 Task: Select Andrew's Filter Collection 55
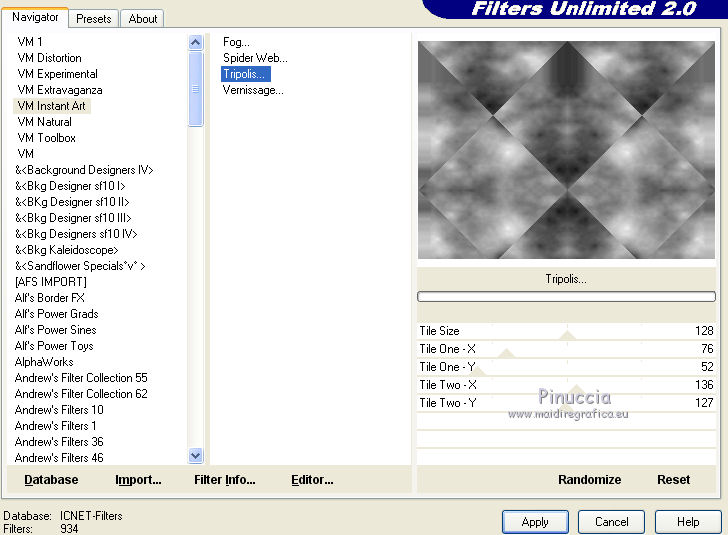coord(81,378)
